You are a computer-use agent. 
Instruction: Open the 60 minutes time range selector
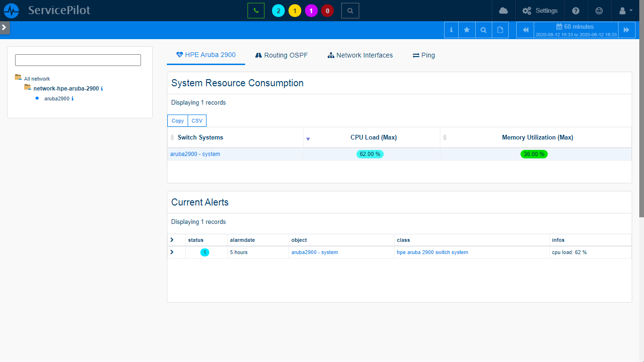tap(576, 30)
